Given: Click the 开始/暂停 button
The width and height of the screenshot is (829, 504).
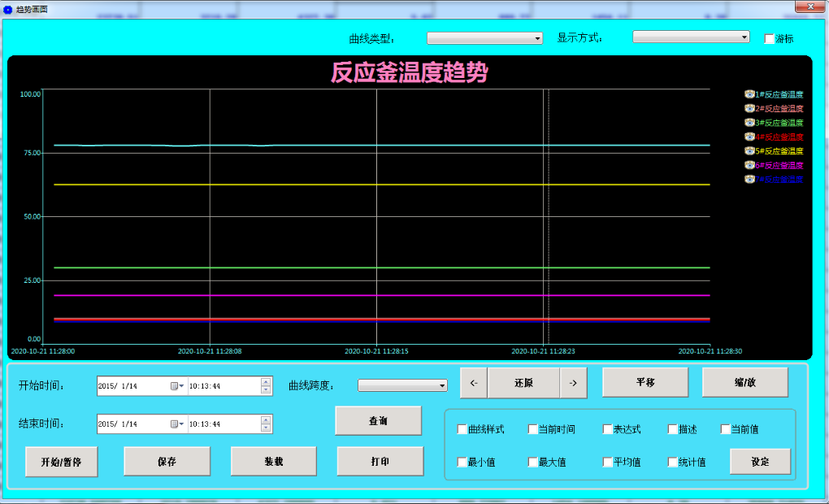Looking at the screenshot, I should [61, 462].
